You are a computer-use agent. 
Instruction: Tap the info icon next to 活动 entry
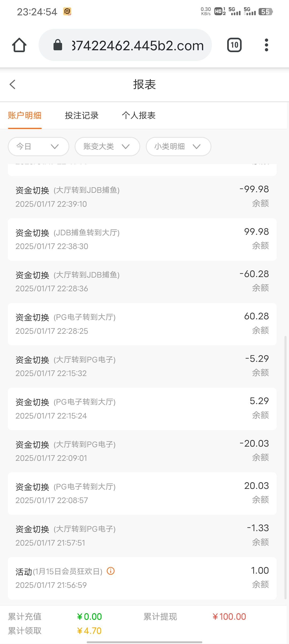pyautogui.click(x=111, y=571)
